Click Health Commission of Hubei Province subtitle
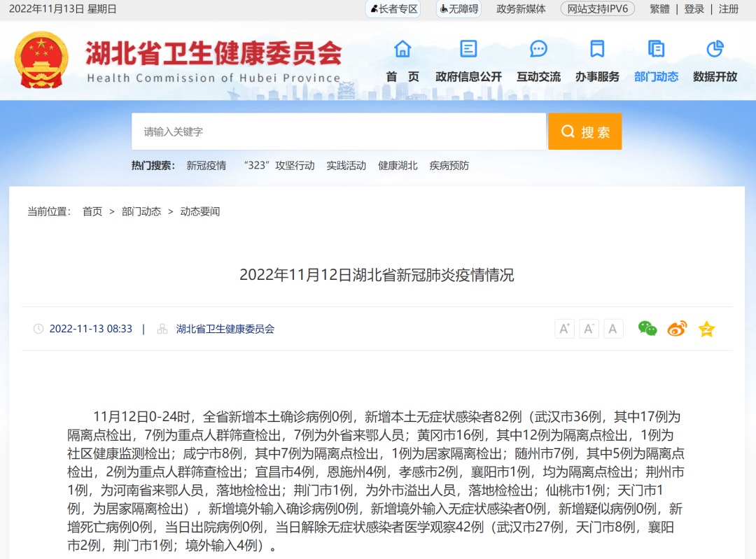The image size is (756, 559). [x=213, y=78]
